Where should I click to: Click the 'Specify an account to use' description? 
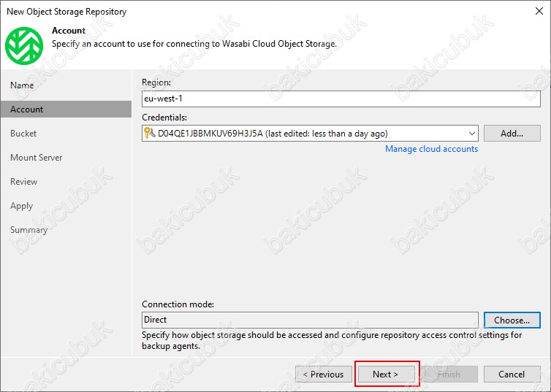pos(194,44)
